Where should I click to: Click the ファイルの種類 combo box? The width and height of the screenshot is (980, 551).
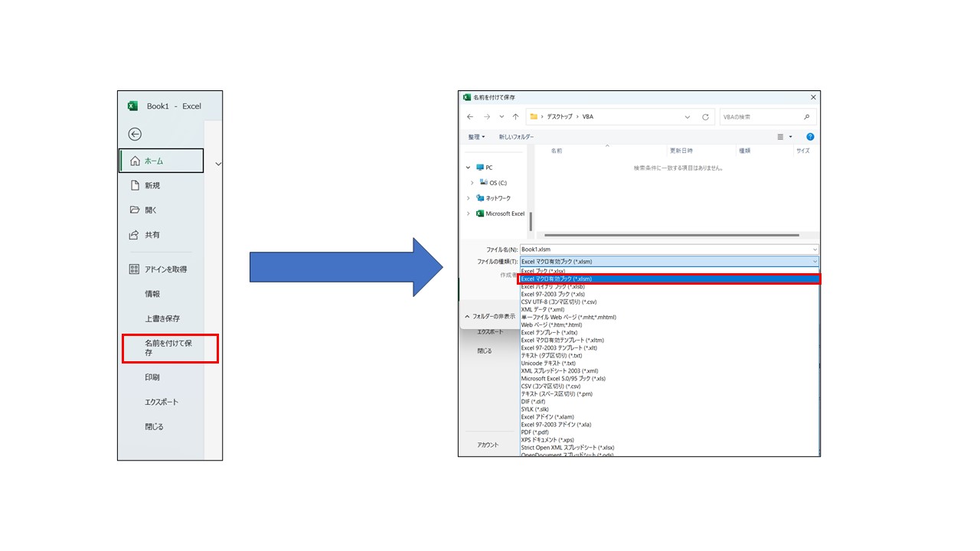[669, 262]
